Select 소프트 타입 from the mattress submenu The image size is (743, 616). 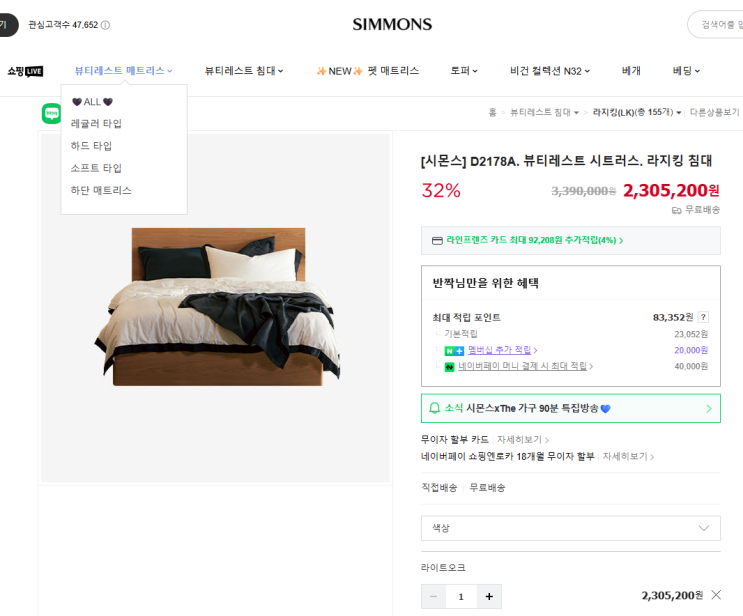(x=96, y=168)
